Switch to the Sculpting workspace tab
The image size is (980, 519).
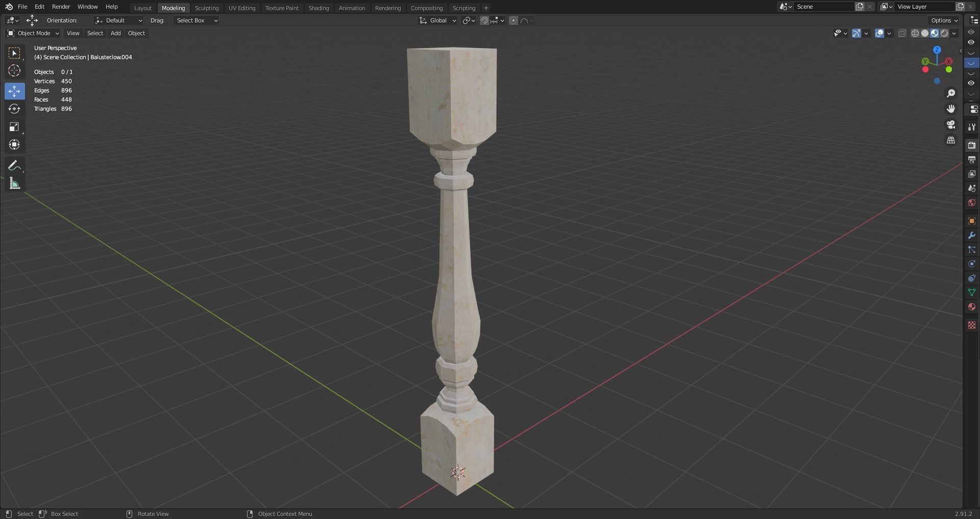(207, 8)
